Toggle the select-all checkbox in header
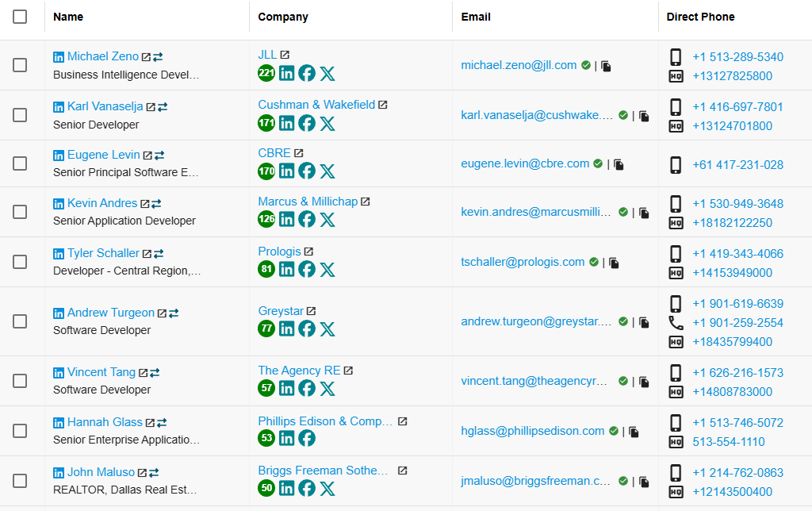 tap(20, 17)
